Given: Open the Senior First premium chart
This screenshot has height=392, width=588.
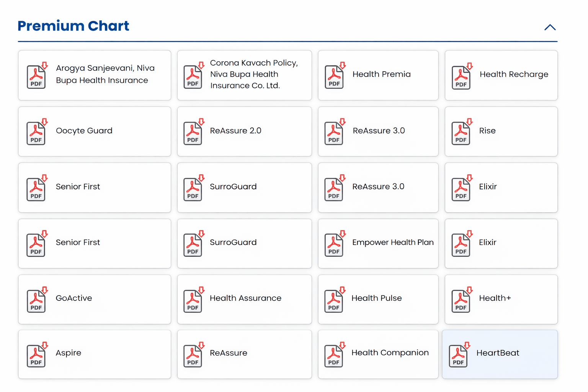Looking at the screenshot, I should tap(94, 188).
